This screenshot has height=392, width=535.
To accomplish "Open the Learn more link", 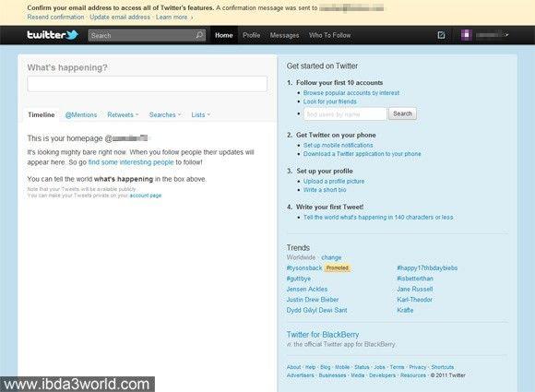I will tap(174, 17).
